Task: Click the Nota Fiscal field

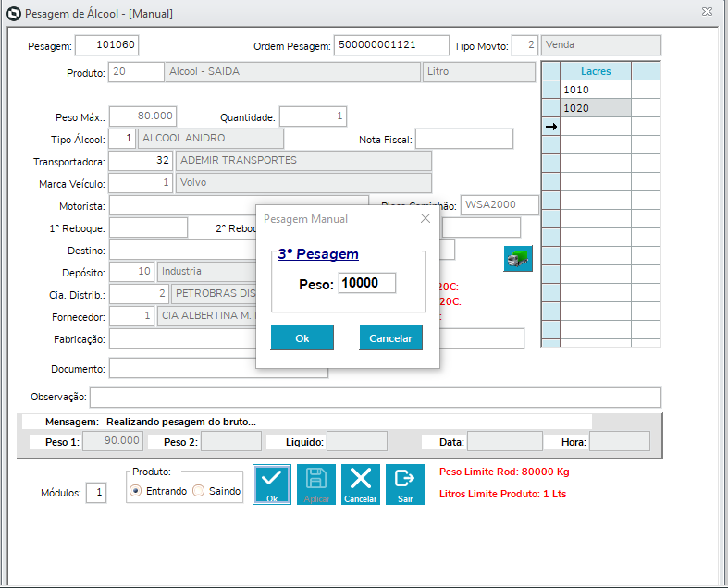Action: [464, 139]
